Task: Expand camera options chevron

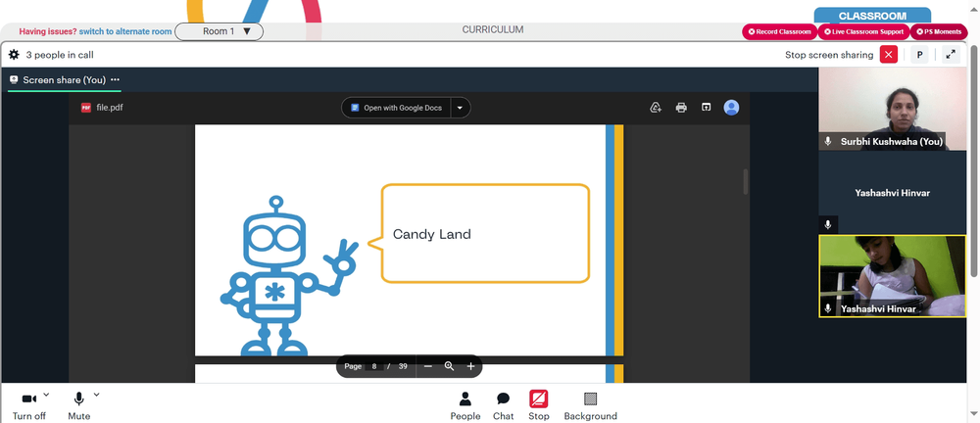Action: tap(46, 395)
